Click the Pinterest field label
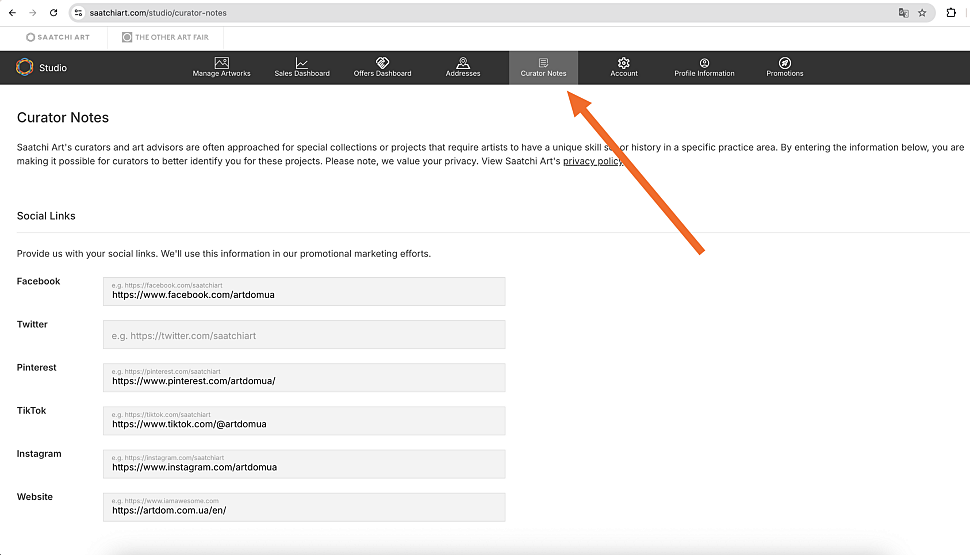The image size is (970, 555). coord(36,368)
